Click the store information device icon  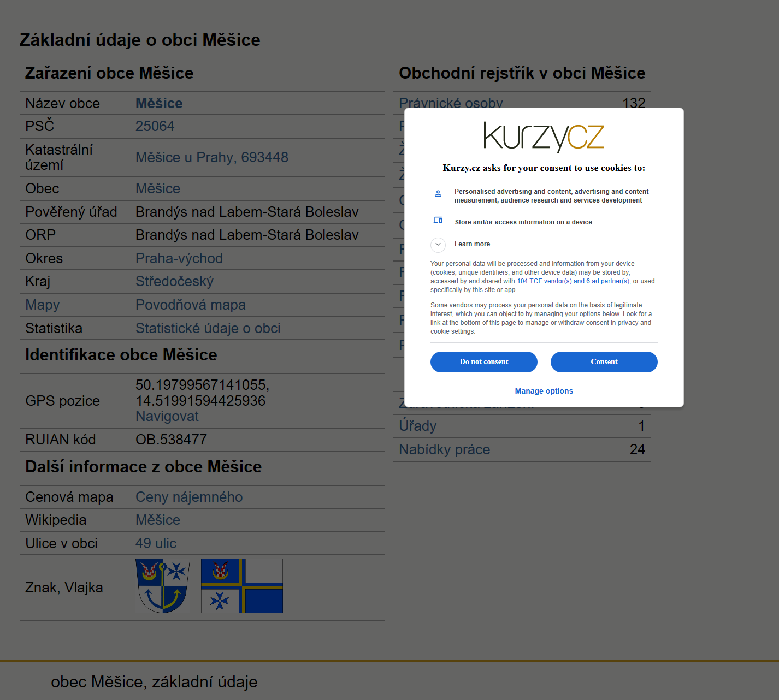click(x=438, y=220)
